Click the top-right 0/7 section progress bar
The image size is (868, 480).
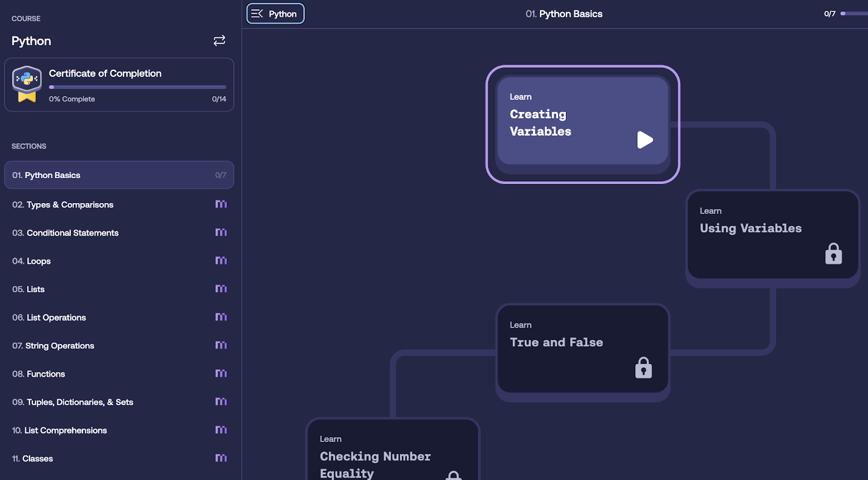(854, 14)
